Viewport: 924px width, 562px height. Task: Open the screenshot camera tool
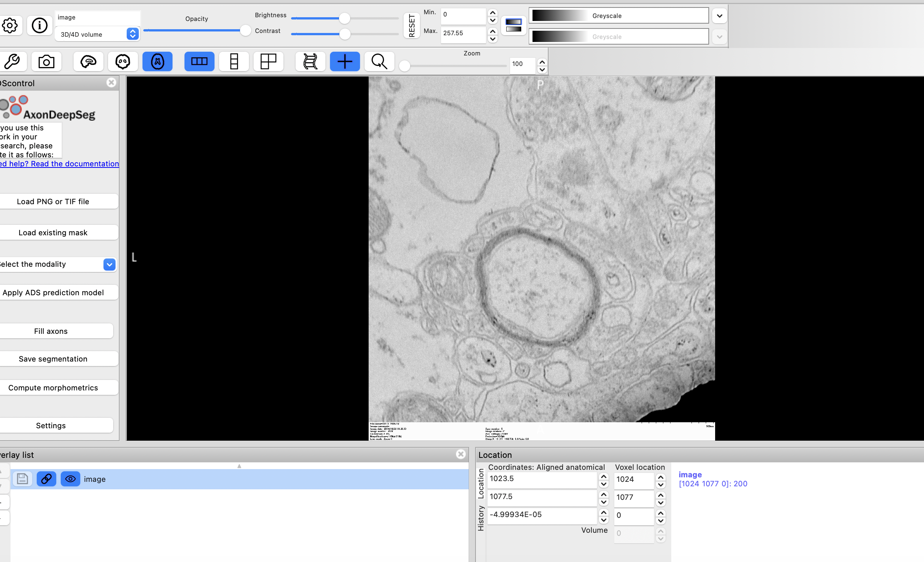point(46,61)
